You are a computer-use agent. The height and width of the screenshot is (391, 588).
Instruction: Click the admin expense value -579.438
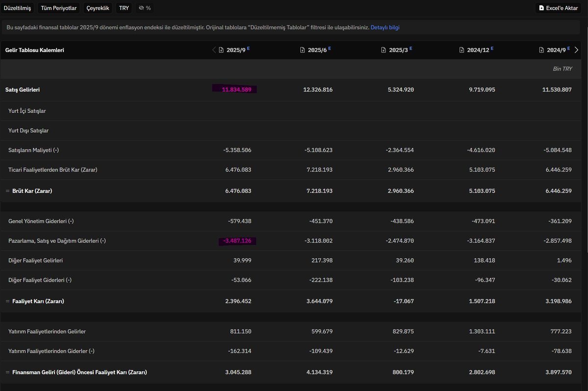[x=240, y=221]
